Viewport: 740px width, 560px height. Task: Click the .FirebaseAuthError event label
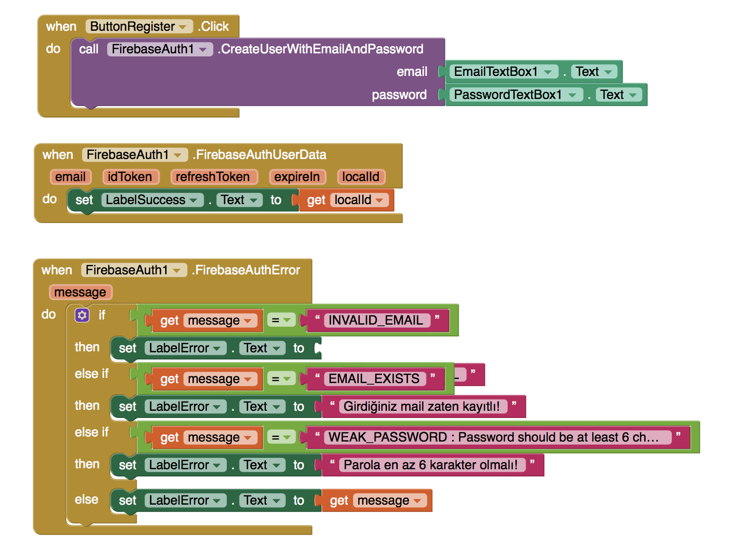(246, 270)
